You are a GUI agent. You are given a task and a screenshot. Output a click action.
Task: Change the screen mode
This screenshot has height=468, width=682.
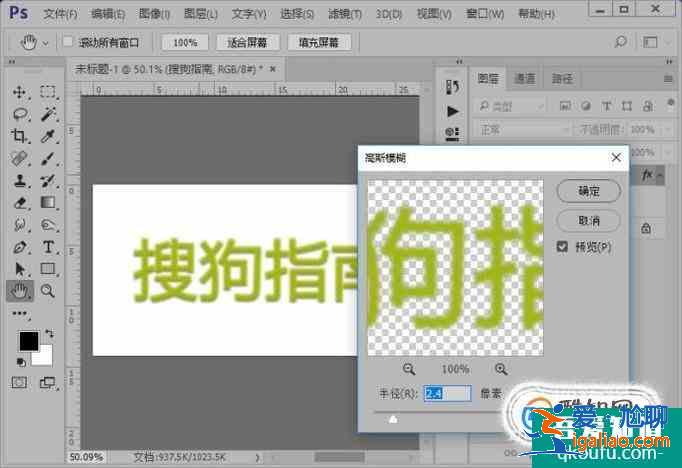47,382
